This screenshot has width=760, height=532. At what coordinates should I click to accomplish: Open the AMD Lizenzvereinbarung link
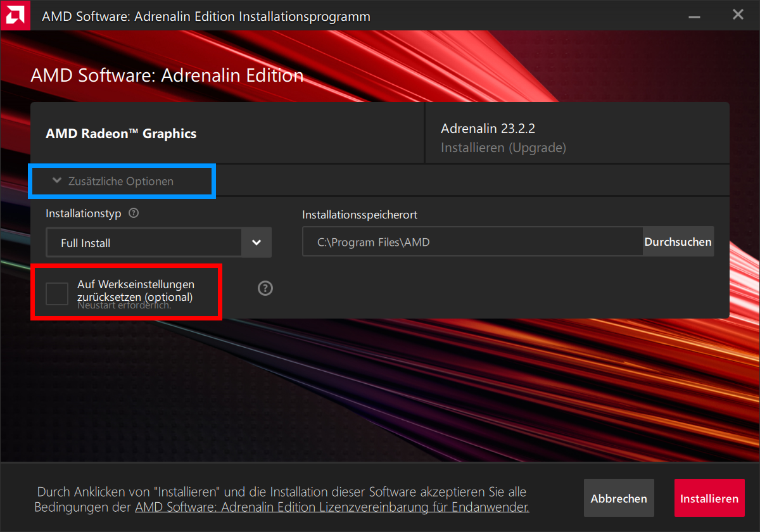pos(332,507)
